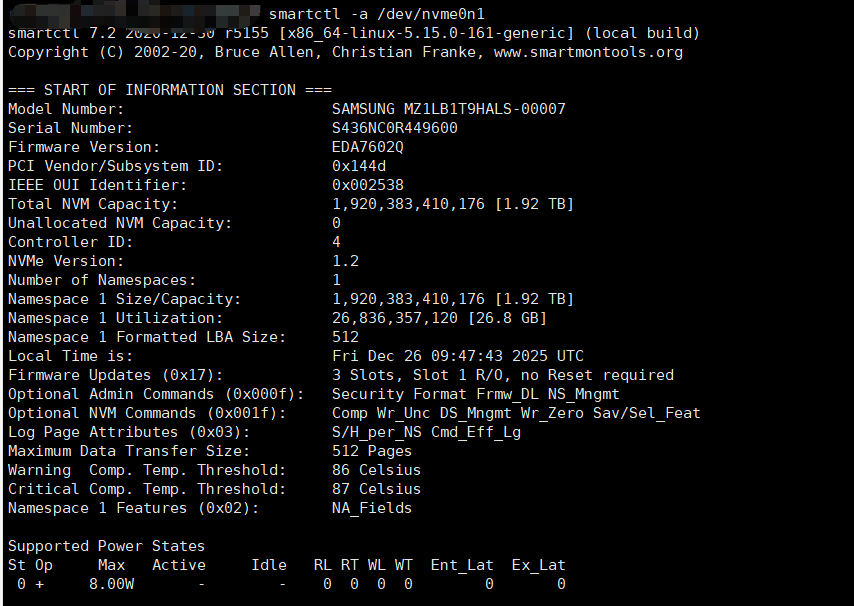Click the Total NVM Capacity value

(453, 204)
